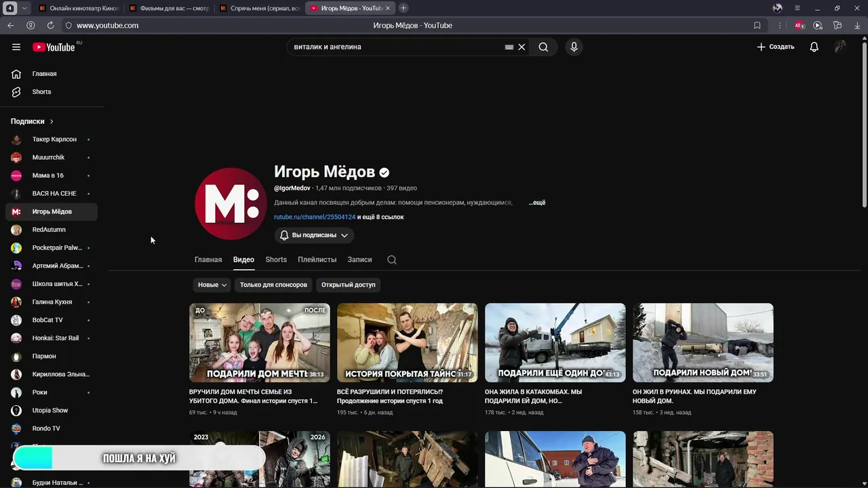Search within the channel using the magnifier icon
This screenshot has width=868, height=488.
[392, 260]
